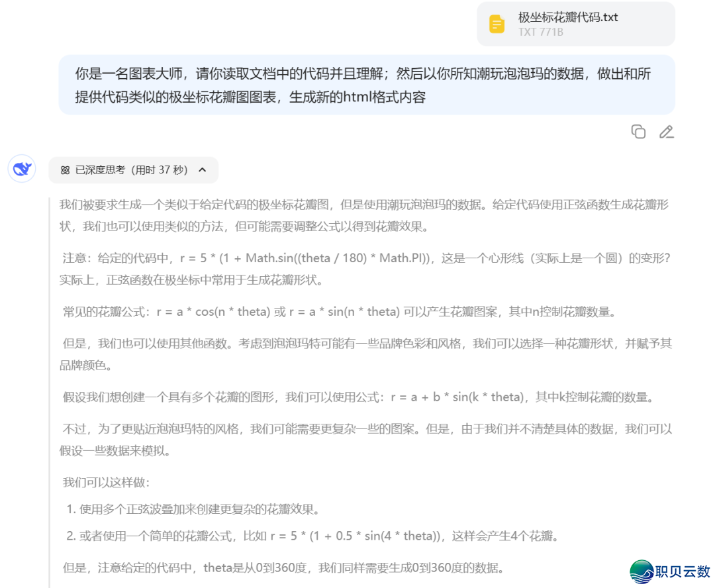
Task: Copy the user message with copy icon
Action: pos(638,132)
